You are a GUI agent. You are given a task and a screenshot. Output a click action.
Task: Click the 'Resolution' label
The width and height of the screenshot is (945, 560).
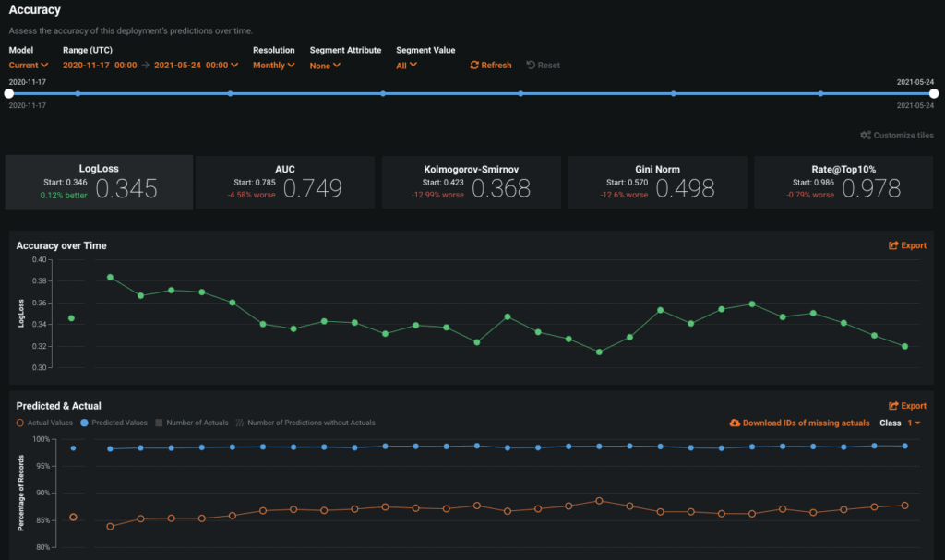[x=273, y=50]
